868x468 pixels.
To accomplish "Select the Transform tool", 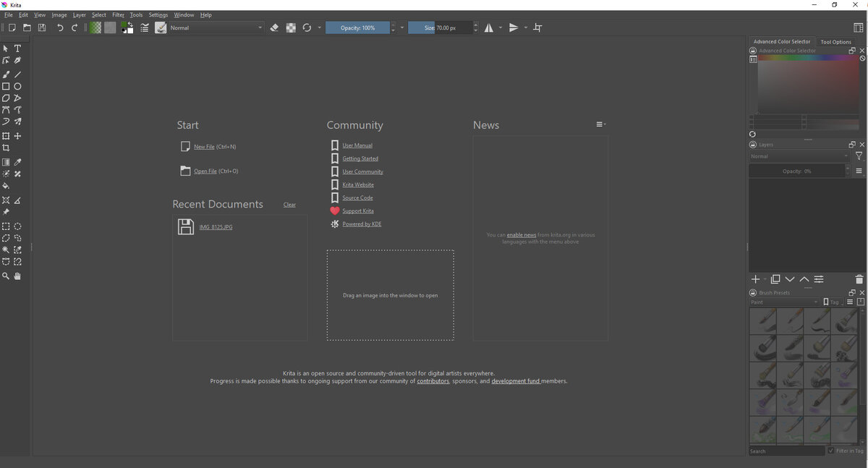I will pyautogui.click(x=6, y=136).
